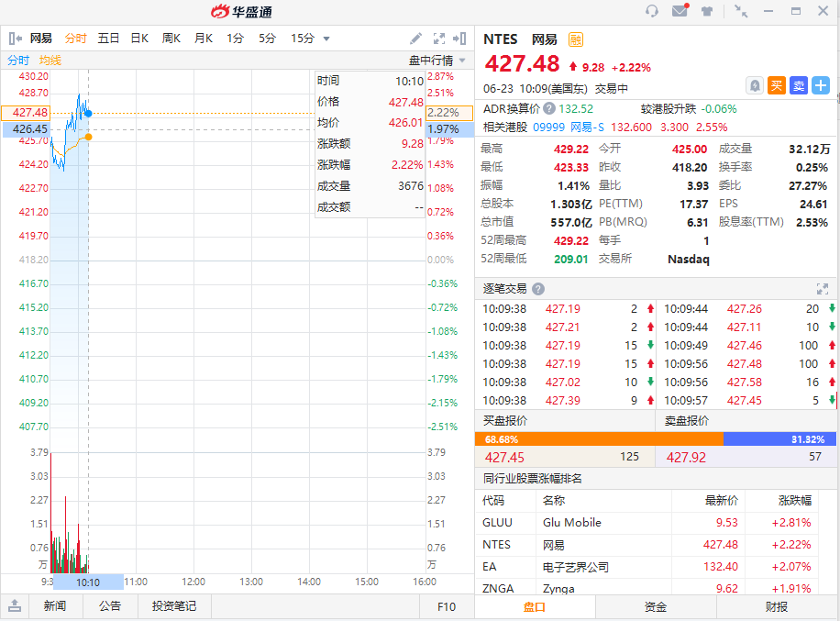Switch to the 资金 tab
840x621 pixels.
(x=656, y=606)
